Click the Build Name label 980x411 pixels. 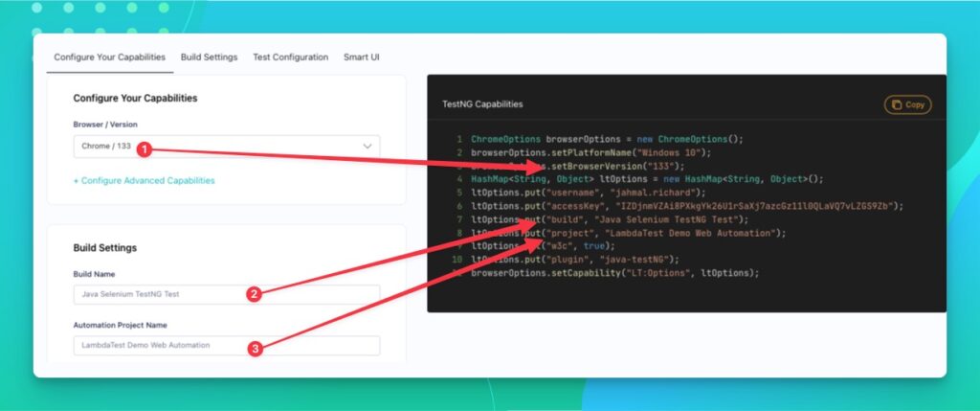tap(95, 274)
